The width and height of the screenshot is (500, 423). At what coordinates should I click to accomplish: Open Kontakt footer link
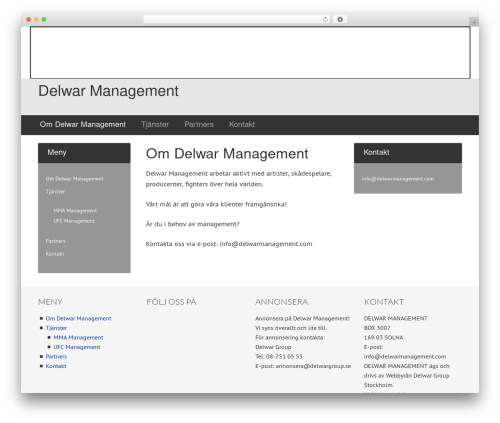[56, 366]
